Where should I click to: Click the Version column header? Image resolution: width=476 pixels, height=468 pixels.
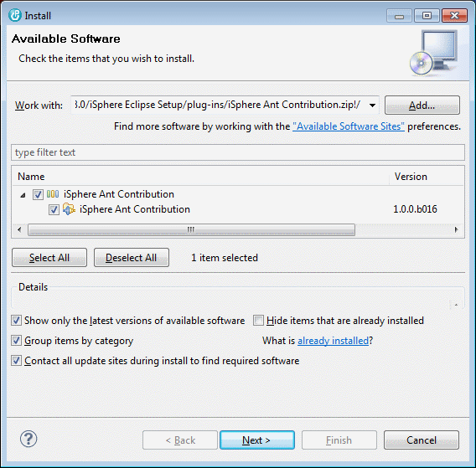[427, 177]
